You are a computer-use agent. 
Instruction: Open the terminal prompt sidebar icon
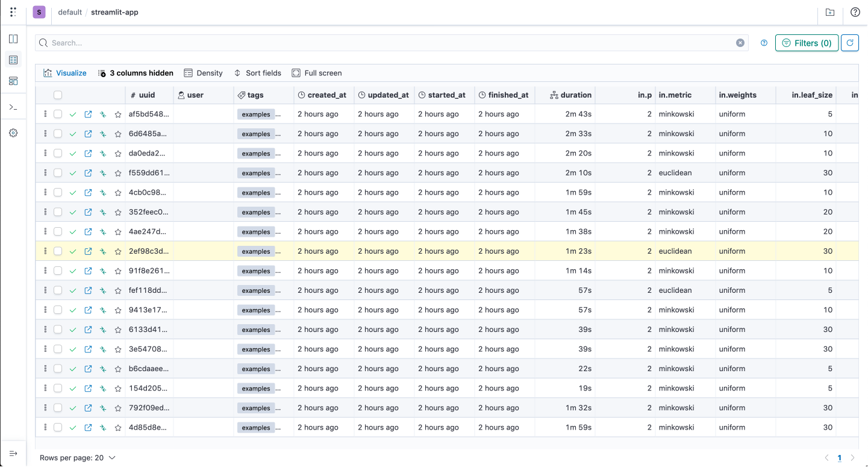pos(13,107)
